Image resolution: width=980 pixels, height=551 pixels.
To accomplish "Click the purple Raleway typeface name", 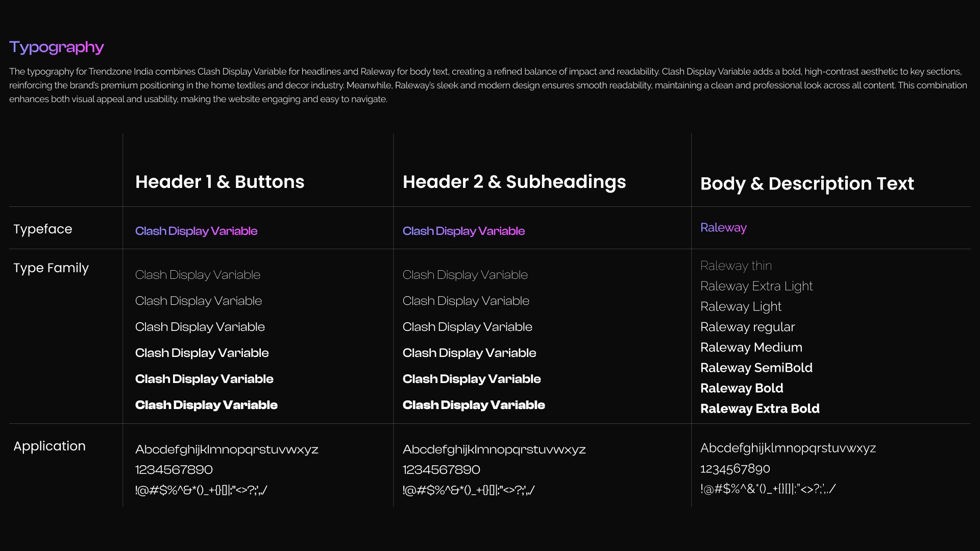I will [723, 227].
